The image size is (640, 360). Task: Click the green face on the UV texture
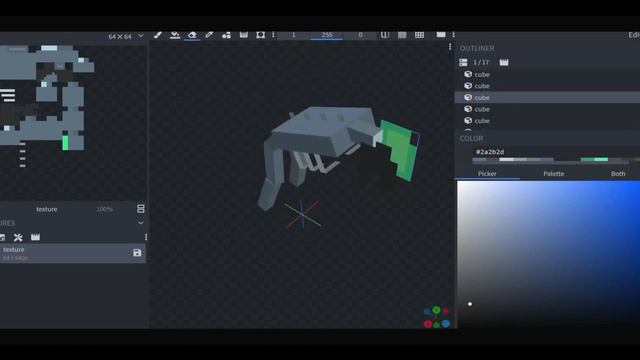(65, 142)
